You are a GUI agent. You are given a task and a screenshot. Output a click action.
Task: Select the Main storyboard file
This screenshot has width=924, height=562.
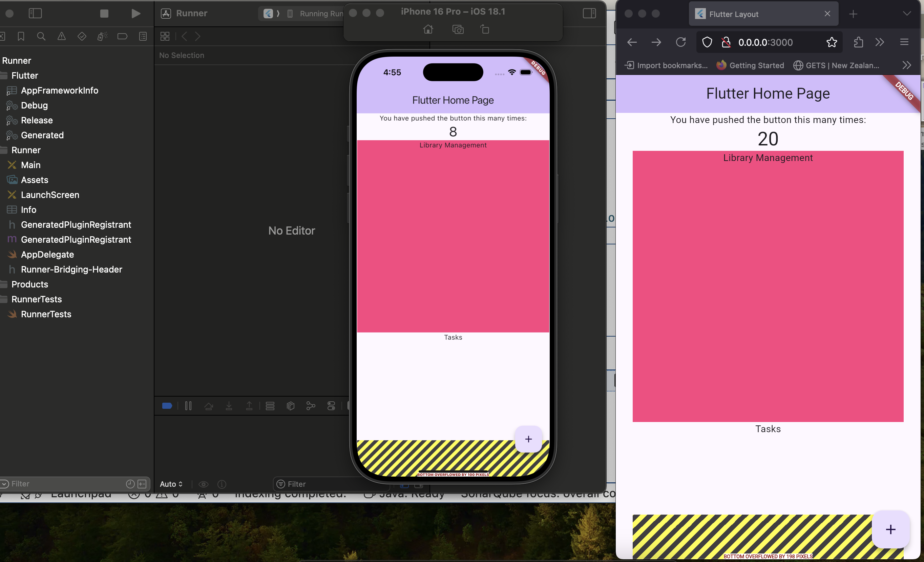pos(31,165)
